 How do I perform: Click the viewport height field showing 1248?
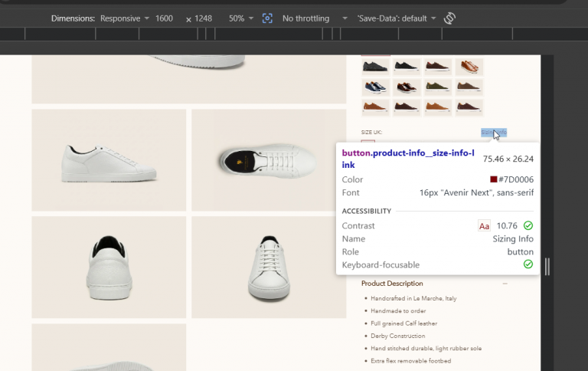(x=203, y=18)
